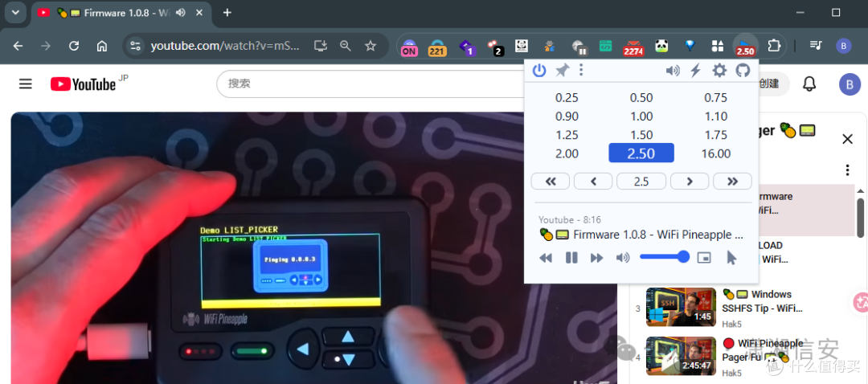868x384 pixels.
Task: Select the highlighted 2.50 speed preset
Action: click(x=641, y=153)
